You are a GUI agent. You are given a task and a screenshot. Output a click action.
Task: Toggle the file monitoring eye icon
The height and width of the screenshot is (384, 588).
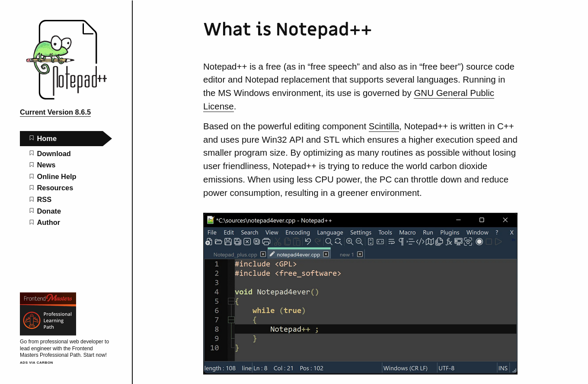pos(468,242)
